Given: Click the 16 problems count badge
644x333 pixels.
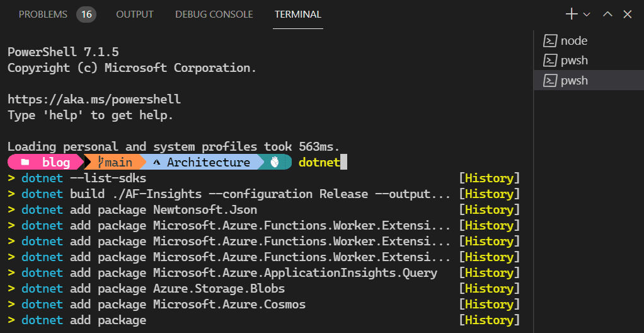Looking at the screenshot, I should (x=86, y=15).
